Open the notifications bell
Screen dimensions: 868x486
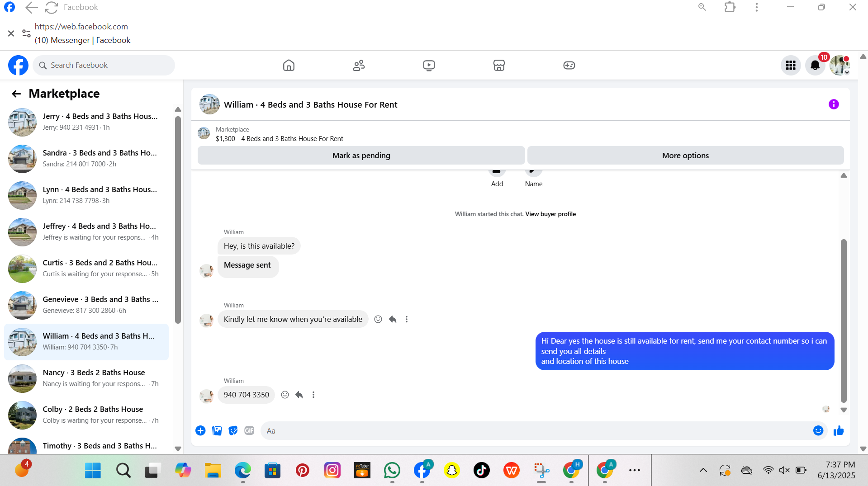815,66
